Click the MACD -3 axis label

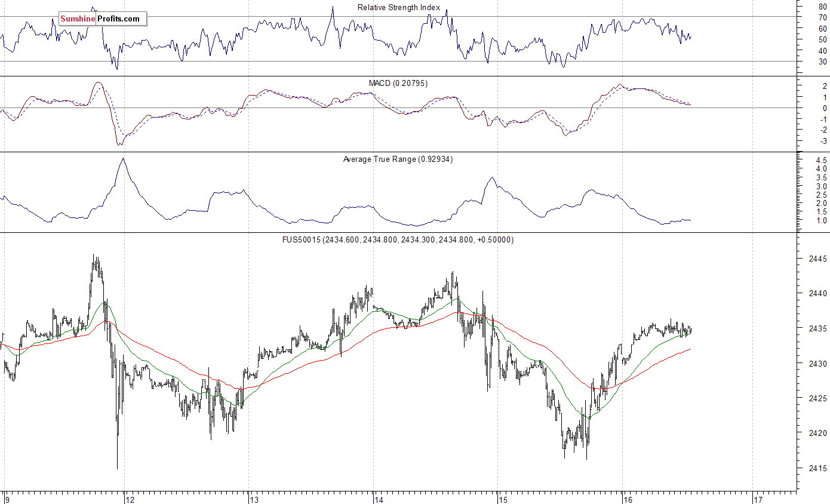(823, 142)
